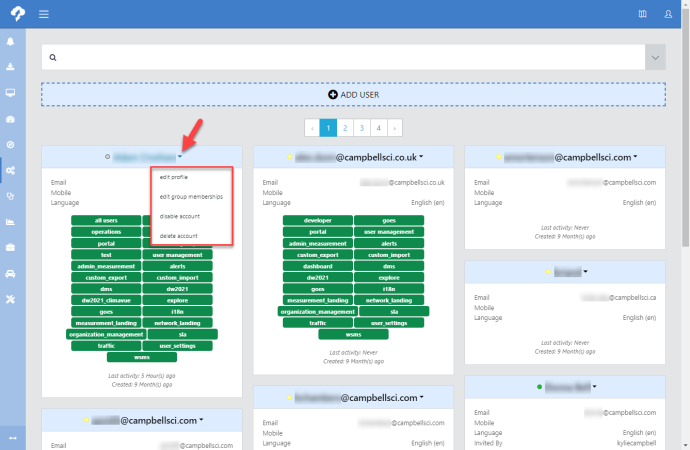Image resolution: width=690 pixels, height=450 pixels.
Task: Select page 1 in pagination
Action: [328, 128]
